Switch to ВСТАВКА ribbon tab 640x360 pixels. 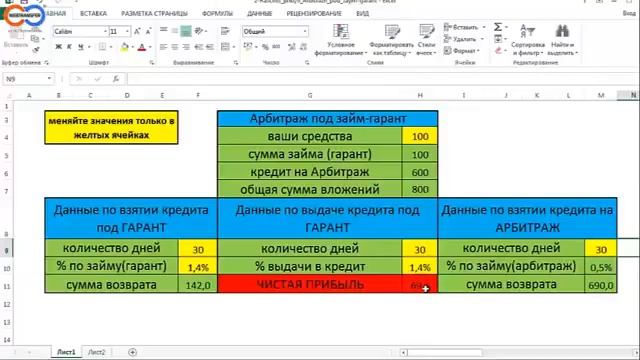(93, 13)
